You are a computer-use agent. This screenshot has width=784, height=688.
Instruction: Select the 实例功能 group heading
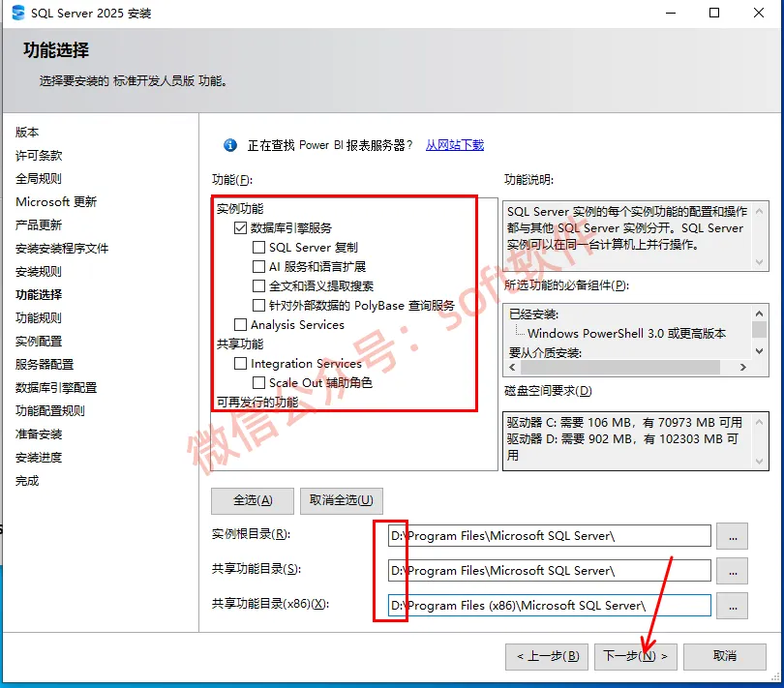click(240, 208)
